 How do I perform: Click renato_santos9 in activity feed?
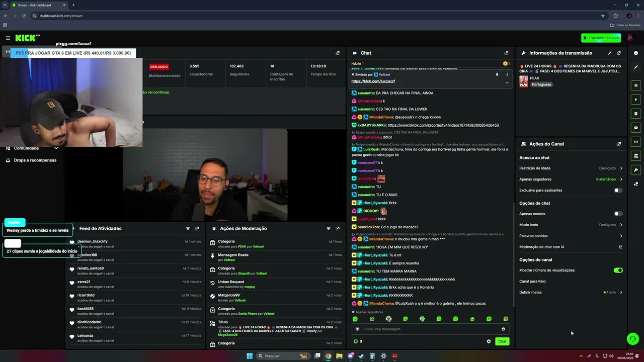91,268
